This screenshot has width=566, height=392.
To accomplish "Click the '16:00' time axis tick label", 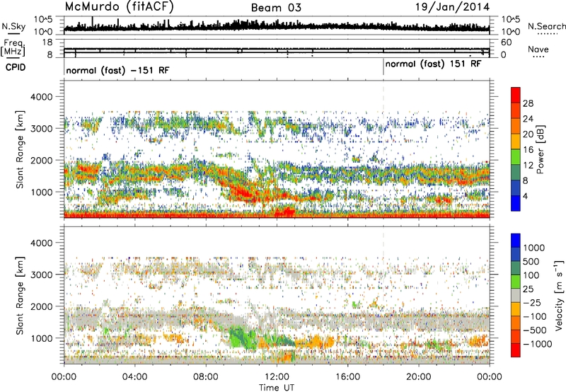I will coord(347,377).
